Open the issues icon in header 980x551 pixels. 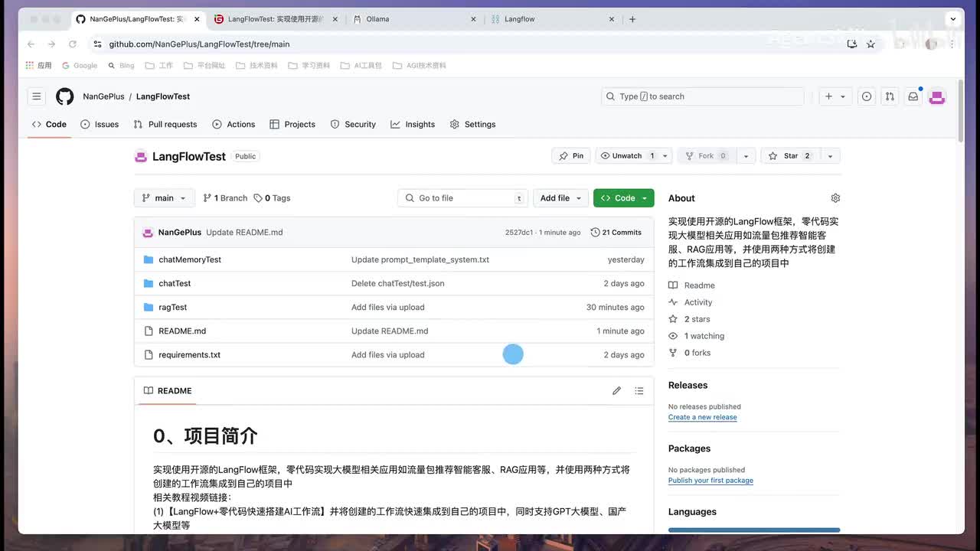pyautogui.click(x=867, y=96)
